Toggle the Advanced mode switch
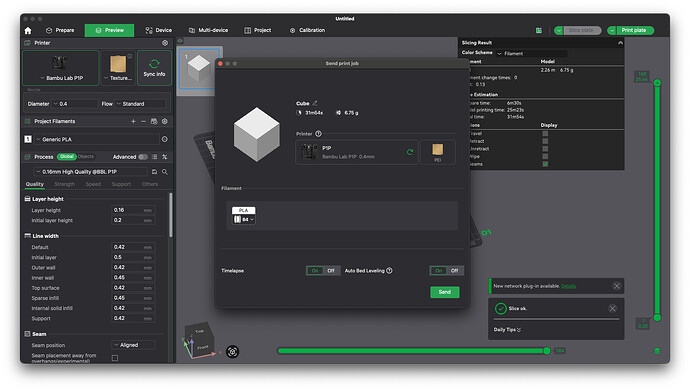 (143, 157)
